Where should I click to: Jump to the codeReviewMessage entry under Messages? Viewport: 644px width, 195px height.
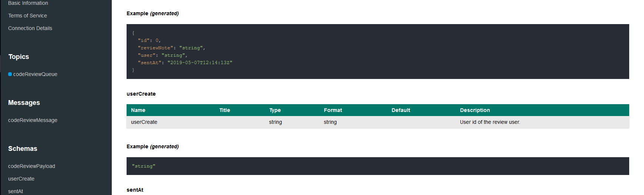point(33,120)
